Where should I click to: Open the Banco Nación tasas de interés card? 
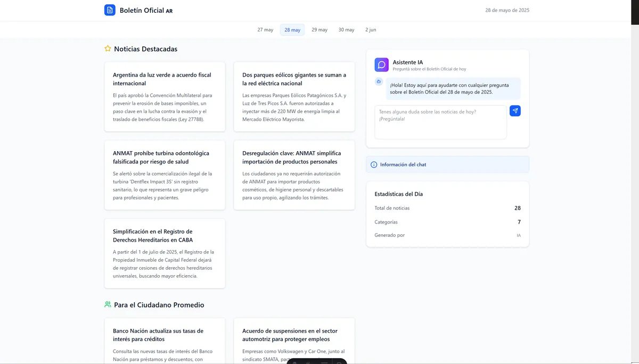(x=165, y=341)
